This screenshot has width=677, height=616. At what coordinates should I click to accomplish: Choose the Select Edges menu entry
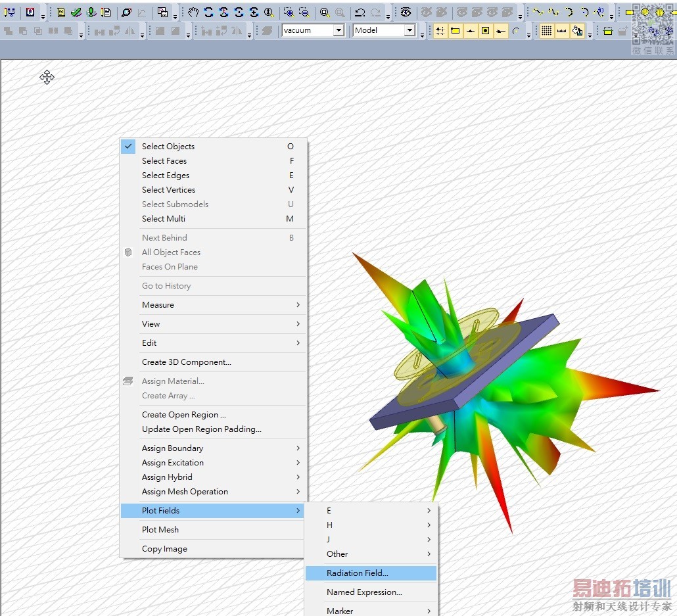pos(213,176)
